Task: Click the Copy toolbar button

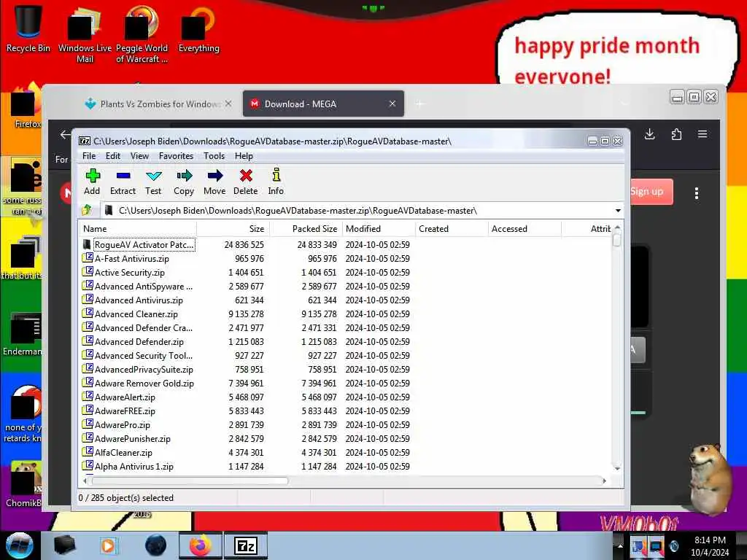Action: click(x=184, y=182)
